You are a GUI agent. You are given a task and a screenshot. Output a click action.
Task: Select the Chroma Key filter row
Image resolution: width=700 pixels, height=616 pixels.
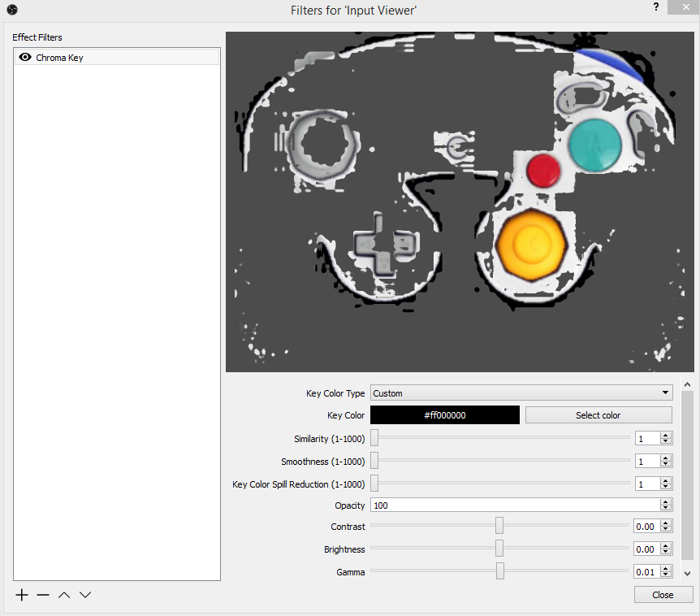click(117, 57)
